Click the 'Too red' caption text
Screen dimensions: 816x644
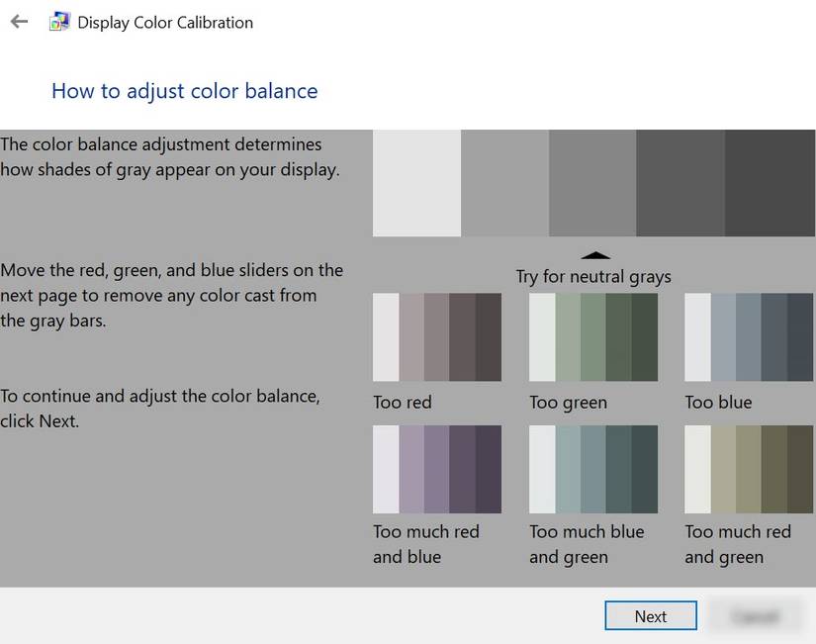point(402,402)
